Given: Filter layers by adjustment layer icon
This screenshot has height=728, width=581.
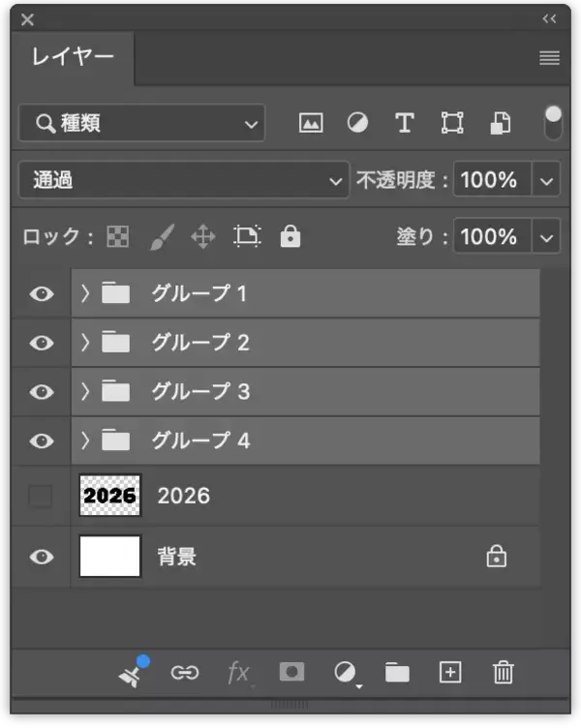Looking at the screenshot, I should [x=357, y=123].
